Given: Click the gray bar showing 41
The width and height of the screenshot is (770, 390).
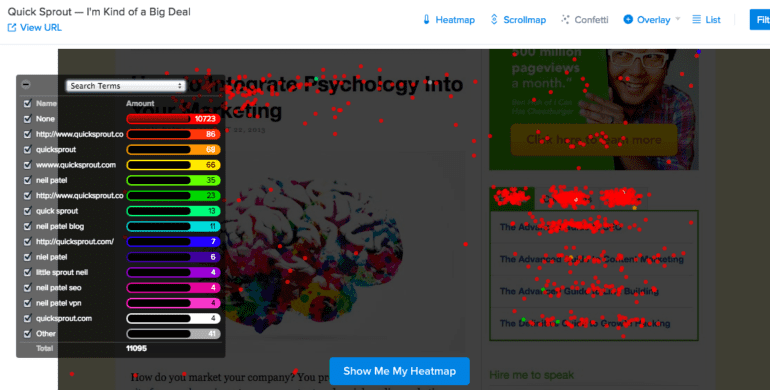Looking at the screenshot, I should [x=173, y=334].
